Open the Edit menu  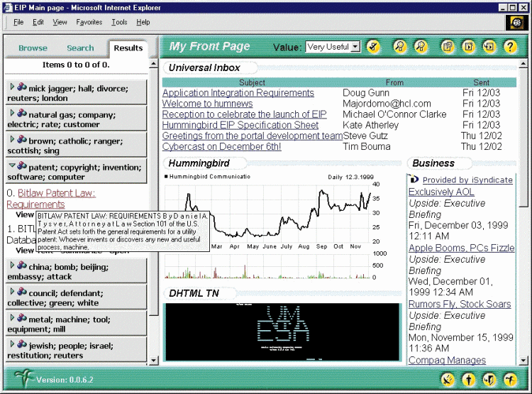38,22
